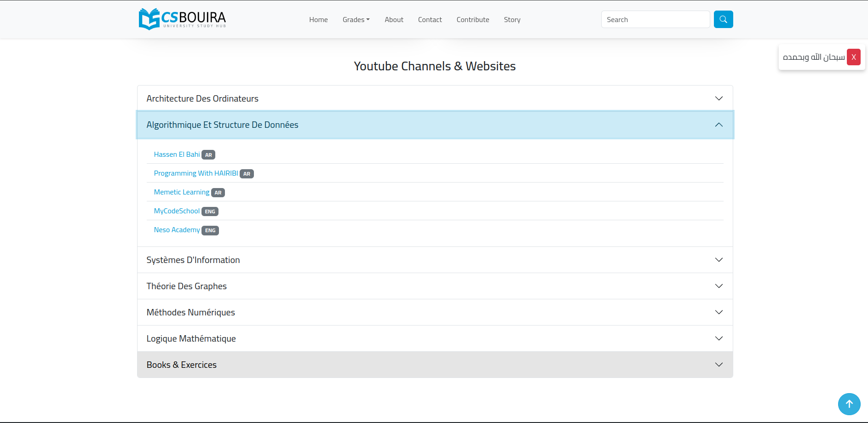Visit the MyCodeSchool channel link
This screenshot has width=868, height=423.
[x=177, y=211]
